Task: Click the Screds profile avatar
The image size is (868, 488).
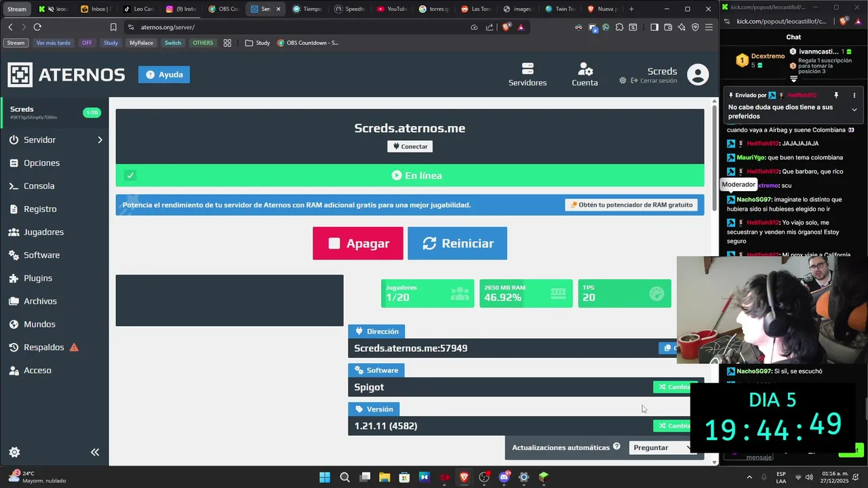Action: click(698, 75)
